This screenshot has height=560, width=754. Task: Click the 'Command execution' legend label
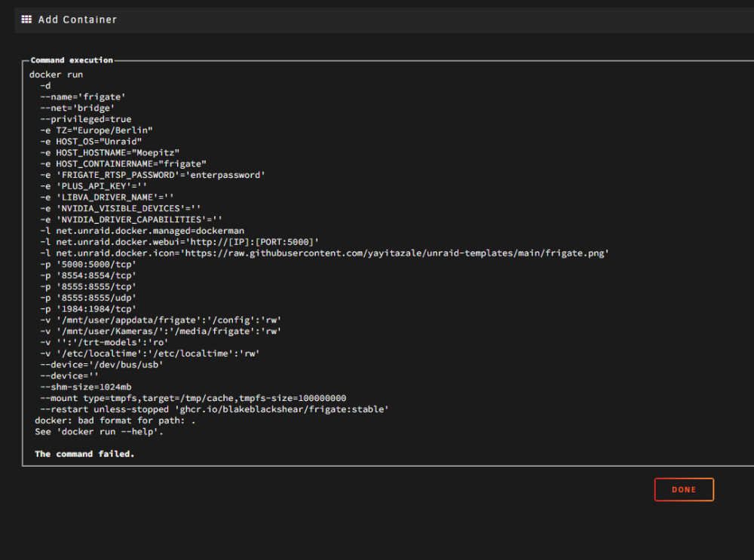(72, 60)
